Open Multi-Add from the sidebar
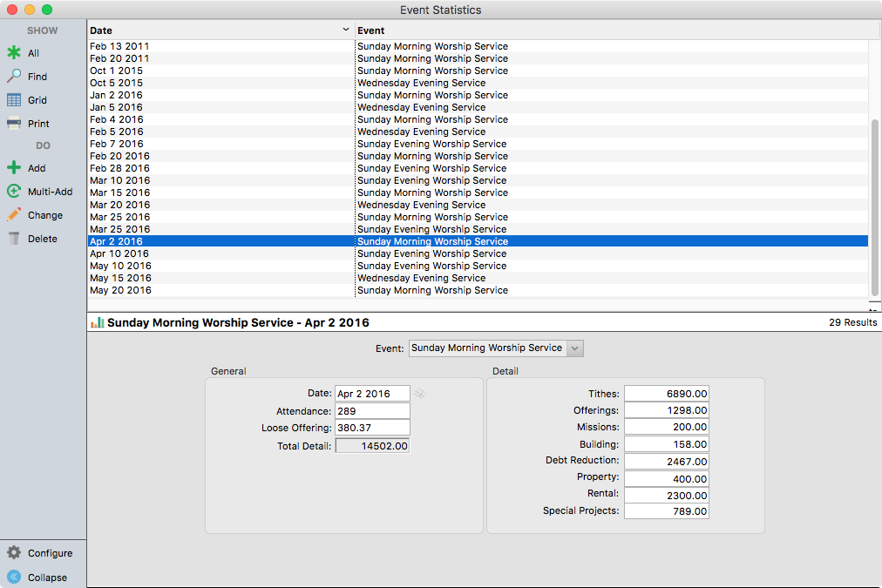882x588 pixels. coord(14,192)
